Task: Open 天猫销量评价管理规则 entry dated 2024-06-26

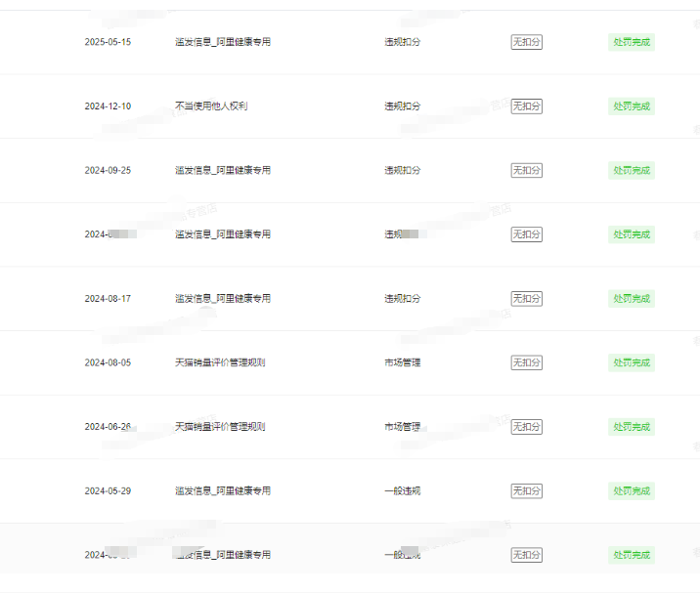Action: [219, 427]
